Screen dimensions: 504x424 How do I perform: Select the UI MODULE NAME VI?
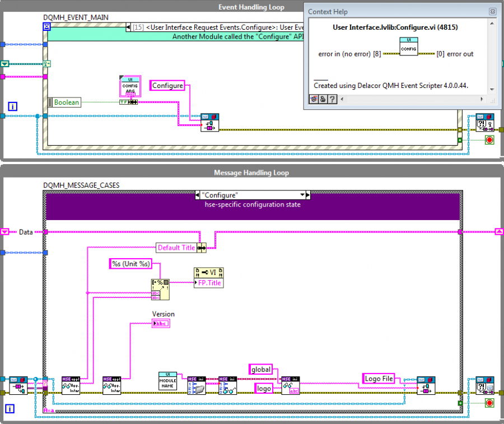tap(168, 381)
